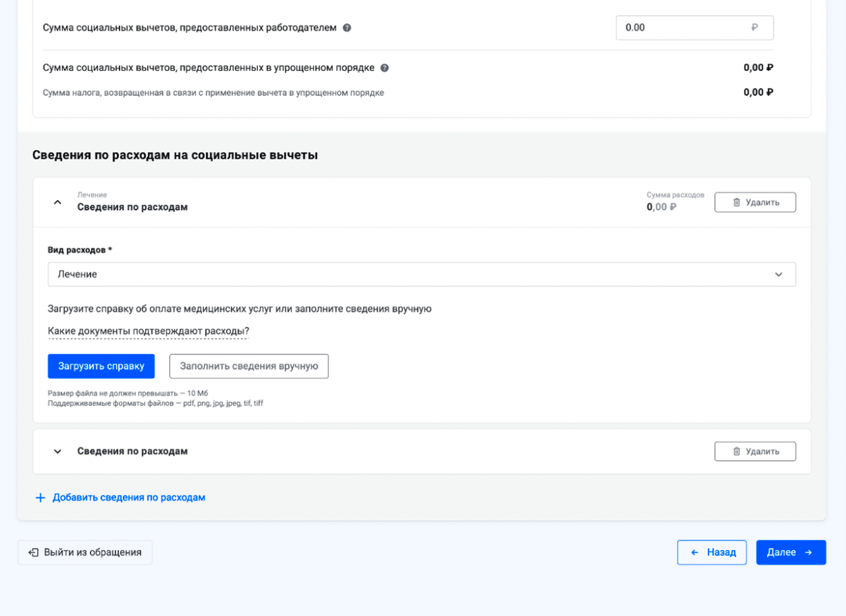Click Заполнить сведения вручную button

pos(249,366)
